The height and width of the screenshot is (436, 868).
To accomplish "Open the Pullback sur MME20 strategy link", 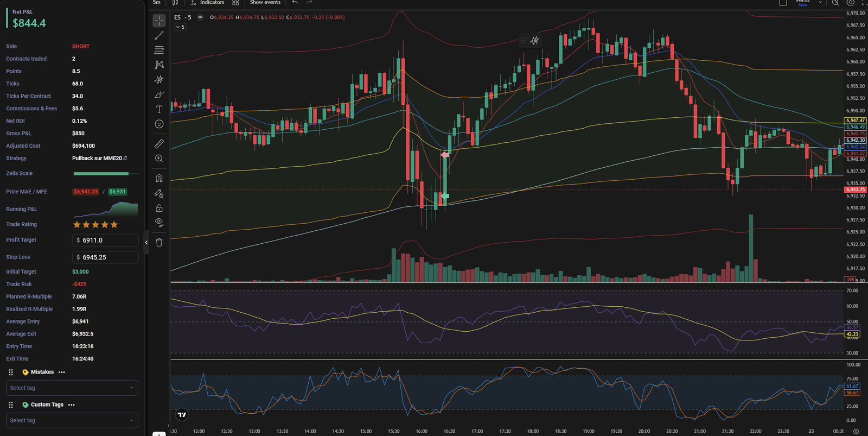I will pyautogui.click(x=99, y=159).
